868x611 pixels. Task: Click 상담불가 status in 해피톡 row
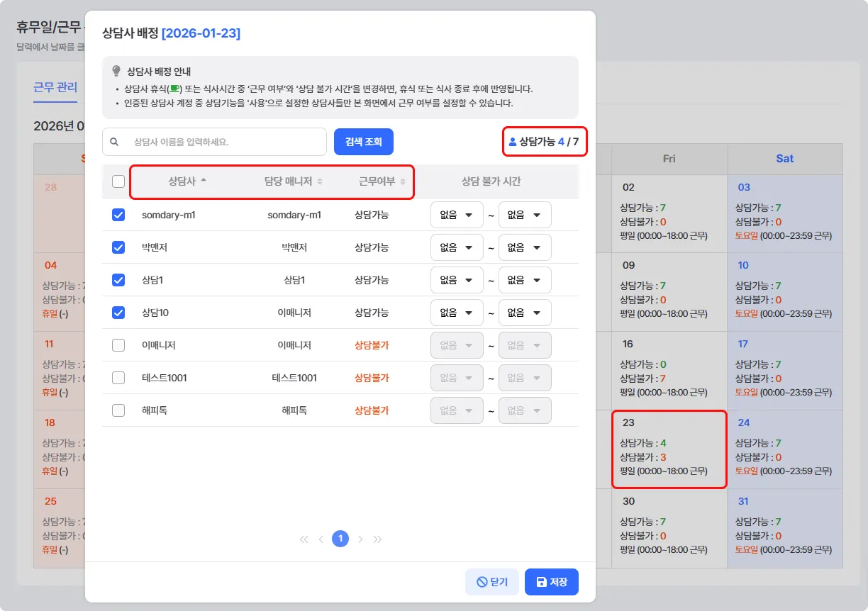pyautogui.click(x=372, y=410)
